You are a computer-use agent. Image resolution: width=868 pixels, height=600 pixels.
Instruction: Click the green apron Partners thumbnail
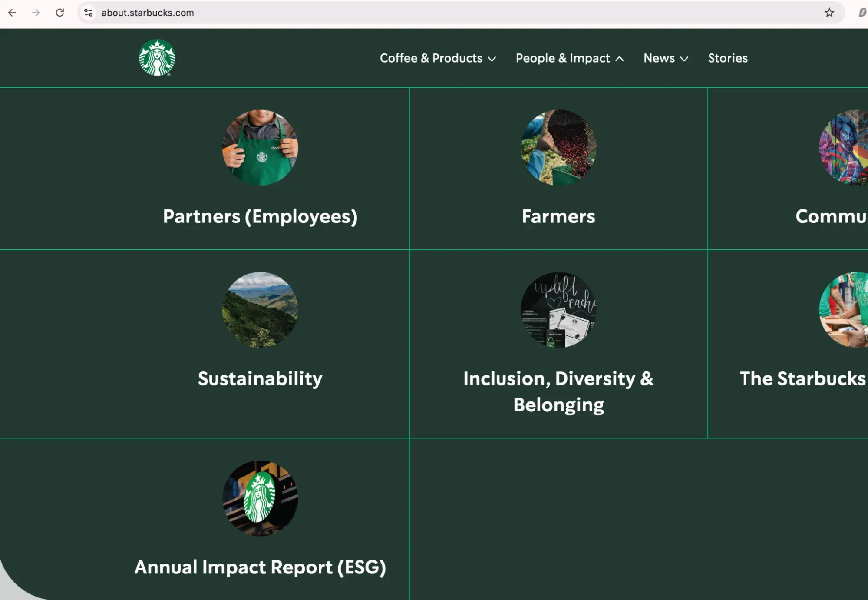(260, 148)
